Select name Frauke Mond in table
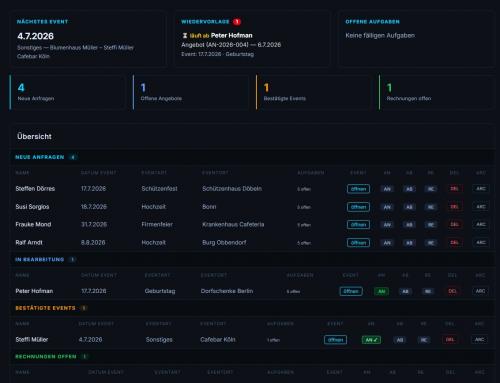The width and height of the screenshot is (500, 383). pos(33,224)
